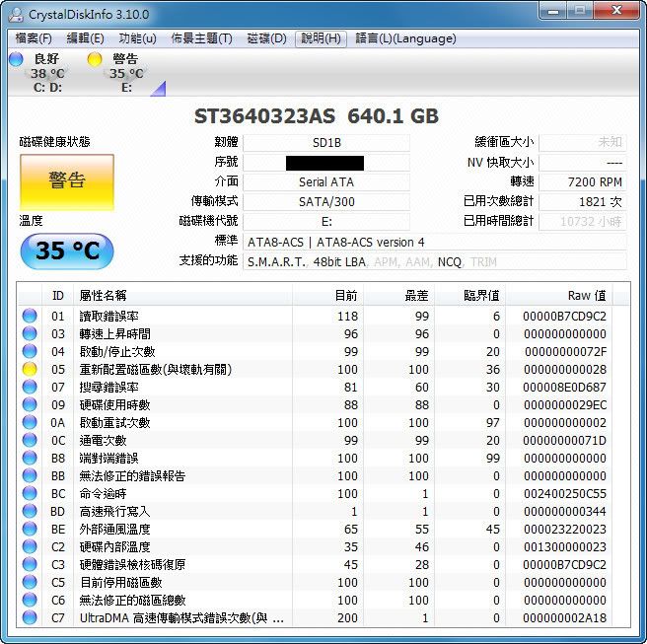Select the 重新配置磁區數(與壞軌有關) attribute name
Viewport: 647px width, 644px height.
[156, 369]
